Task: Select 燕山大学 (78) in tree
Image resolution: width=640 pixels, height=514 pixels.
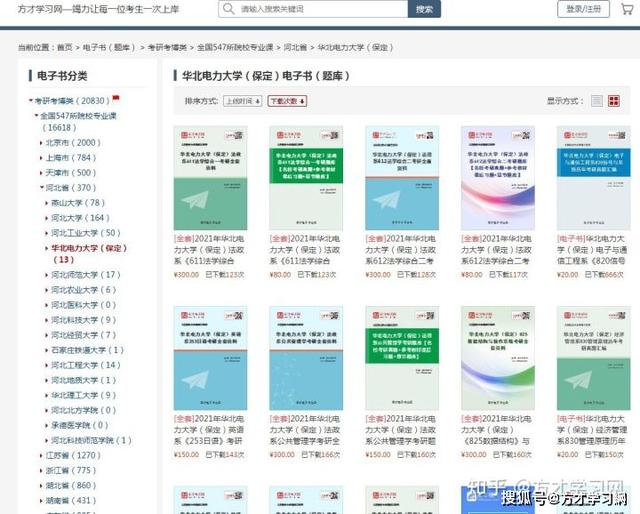Action: click(x=78, y=203)
